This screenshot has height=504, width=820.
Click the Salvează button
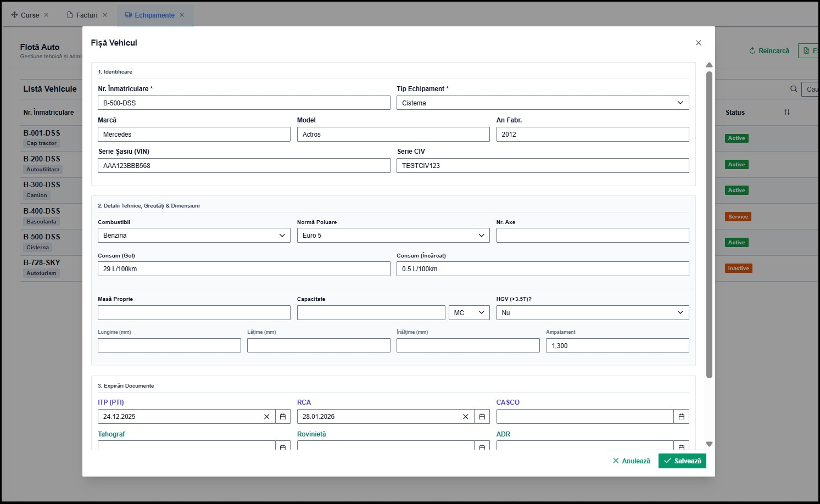click(682, 461)
